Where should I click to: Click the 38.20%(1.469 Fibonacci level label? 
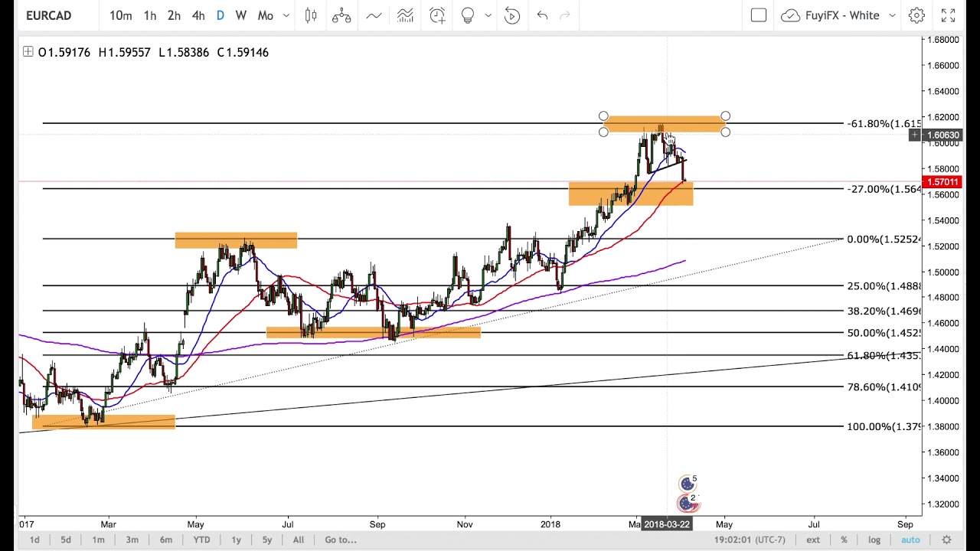pyautogui.click(x=884, y=311)
